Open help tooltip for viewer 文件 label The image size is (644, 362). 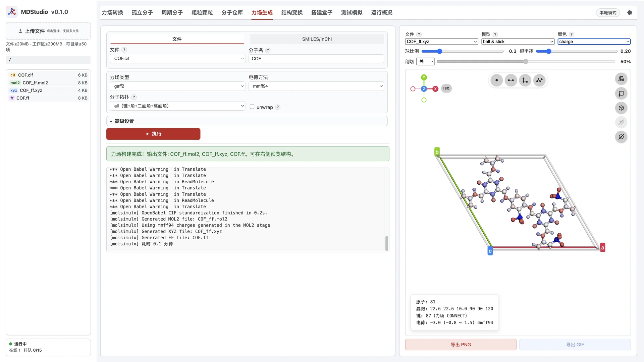419,34
